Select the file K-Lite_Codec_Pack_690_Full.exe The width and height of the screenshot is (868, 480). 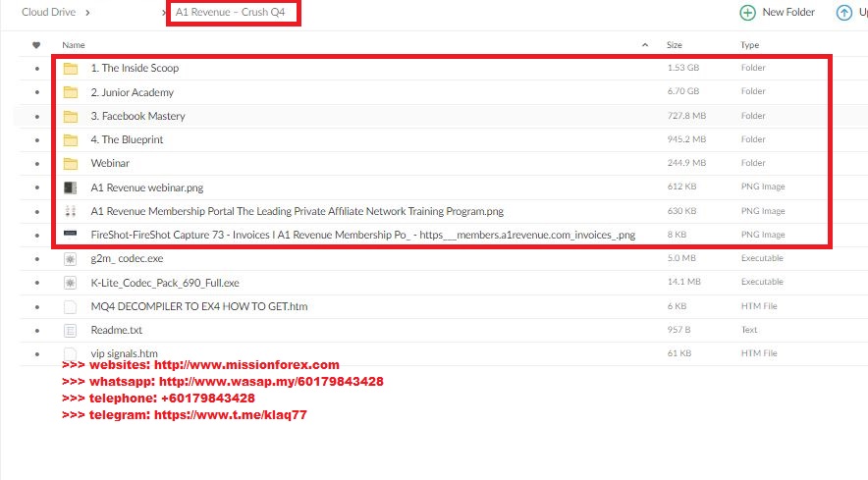(165, 283)
